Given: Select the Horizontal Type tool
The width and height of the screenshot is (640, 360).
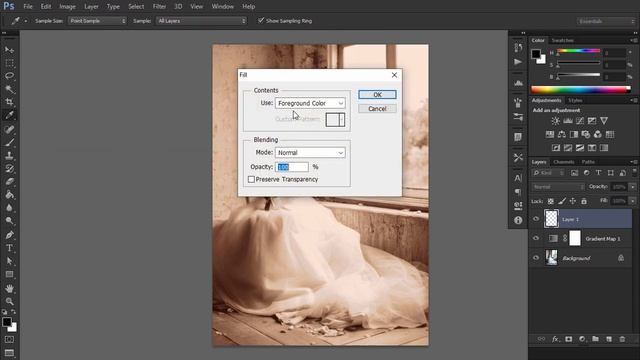Looking at the screenshot, I should tap(9, 248).
